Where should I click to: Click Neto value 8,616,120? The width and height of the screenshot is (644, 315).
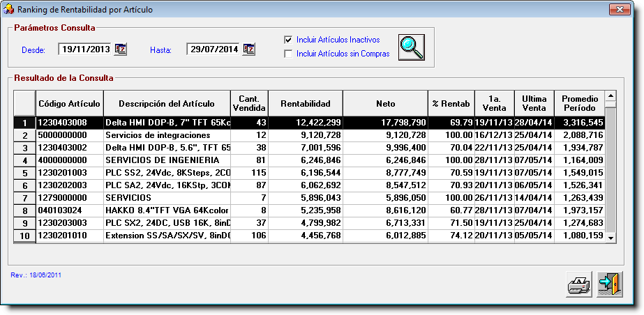click(385, 210)
